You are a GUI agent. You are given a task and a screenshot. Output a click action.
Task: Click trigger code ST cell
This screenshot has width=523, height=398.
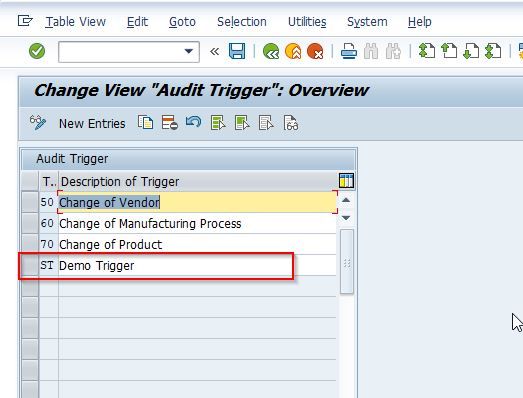pyautogui.click(x=49, y=265)
